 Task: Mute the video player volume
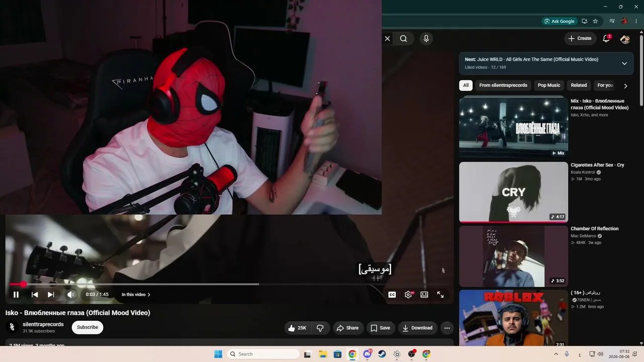[x=70, y=295]
